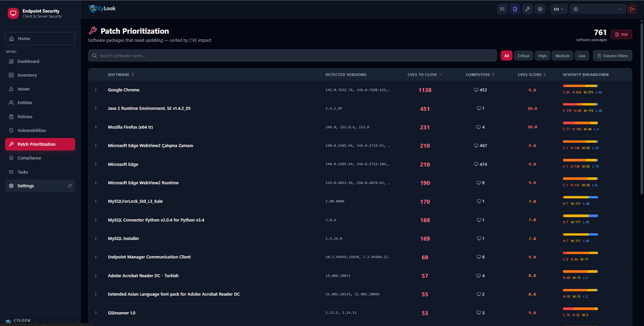Viewport: 644px width, 326px height.
Task: Click the magnifier icon in the search box
Action: pos(94,56)
